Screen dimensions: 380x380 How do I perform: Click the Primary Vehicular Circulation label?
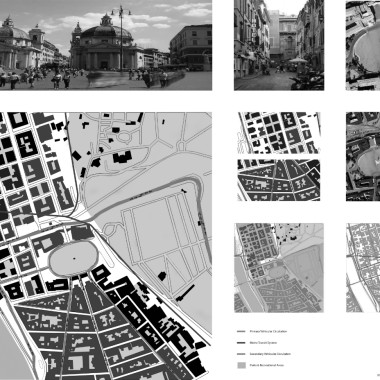point(268,332)
